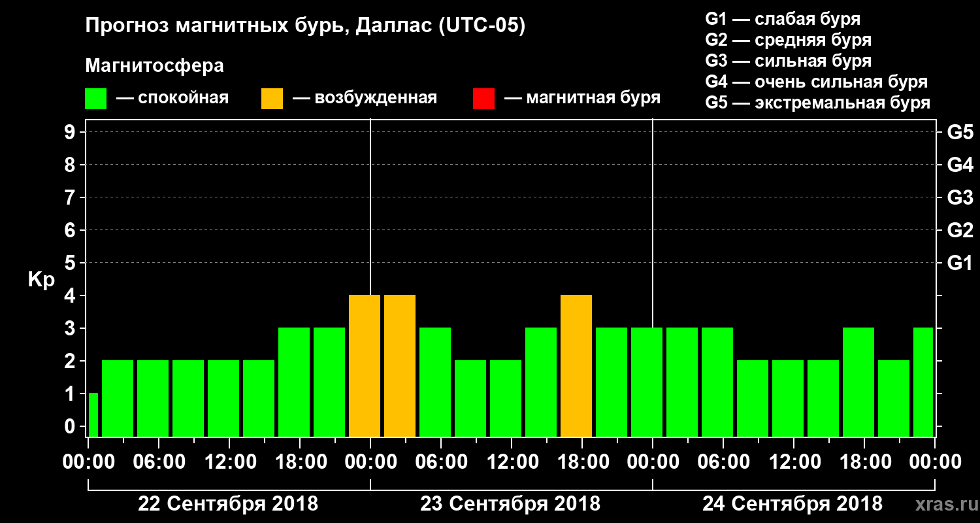Click the '06:00' time label of 22 Сентября
The image size is (980, 523).
pyautogui.click(x=159, y=462)
